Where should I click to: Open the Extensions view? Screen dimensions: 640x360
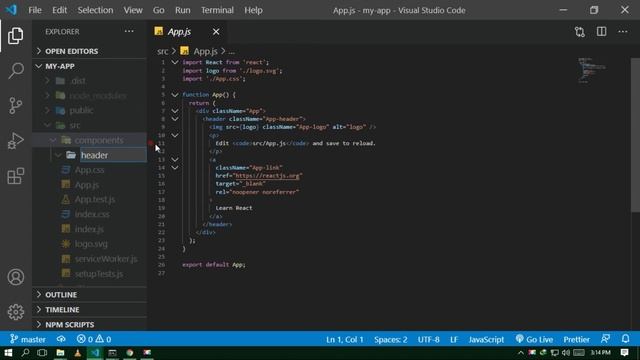tap(16, 176)
